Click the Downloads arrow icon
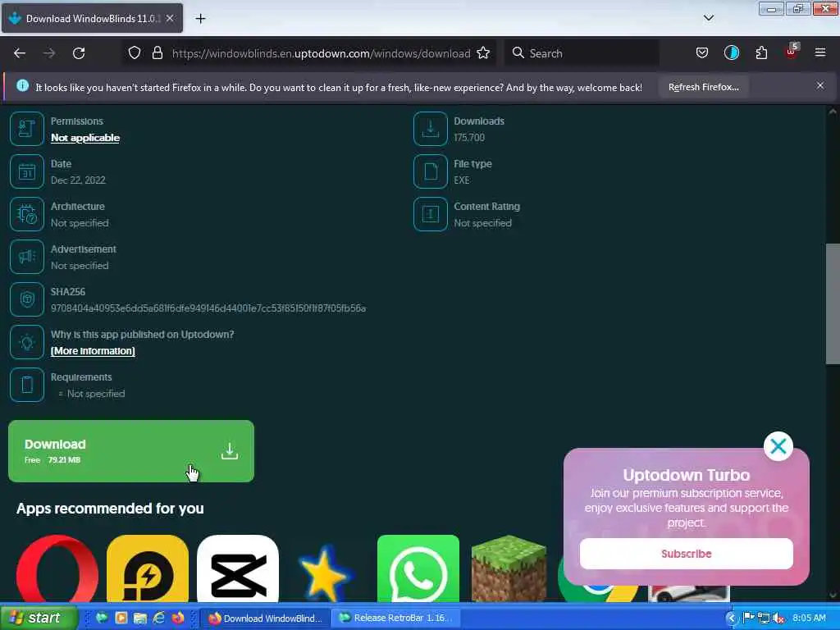 430,129
